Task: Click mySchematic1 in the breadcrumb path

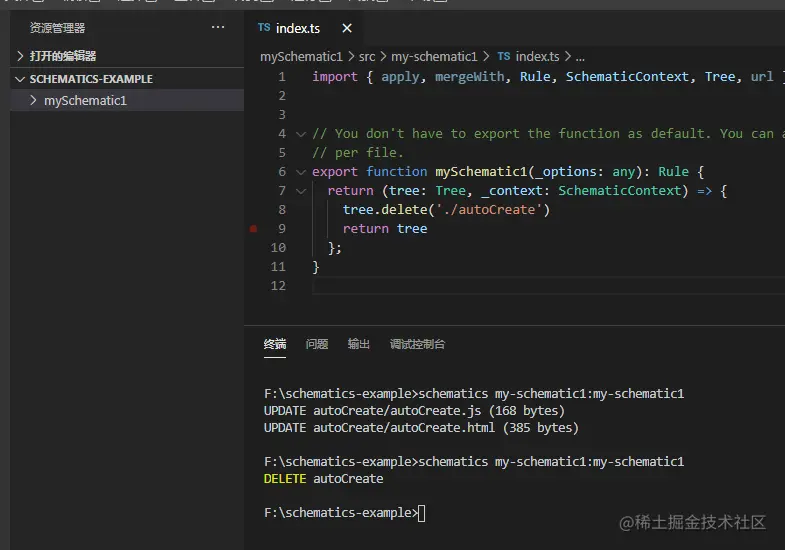Action: pyautogui.click(x=301, y=57)
